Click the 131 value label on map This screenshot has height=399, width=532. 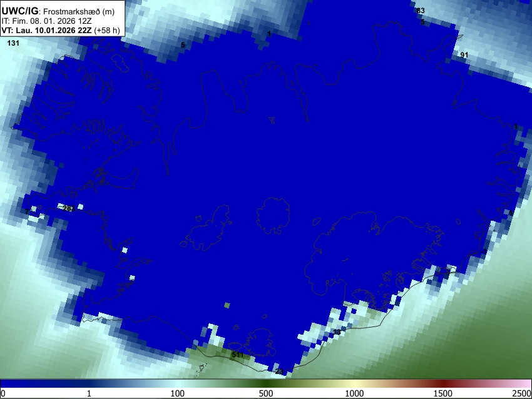[13, 43]
